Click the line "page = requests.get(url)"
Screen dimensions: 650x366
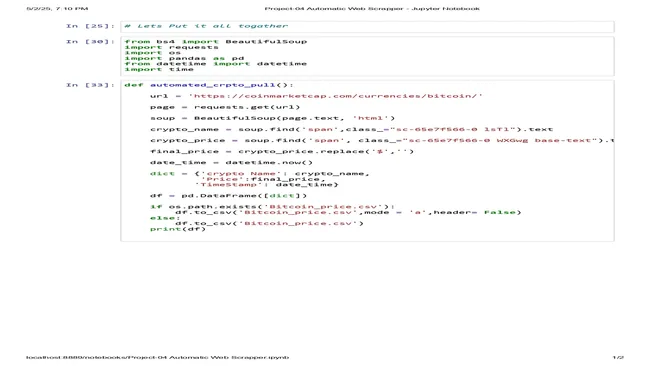225,107
